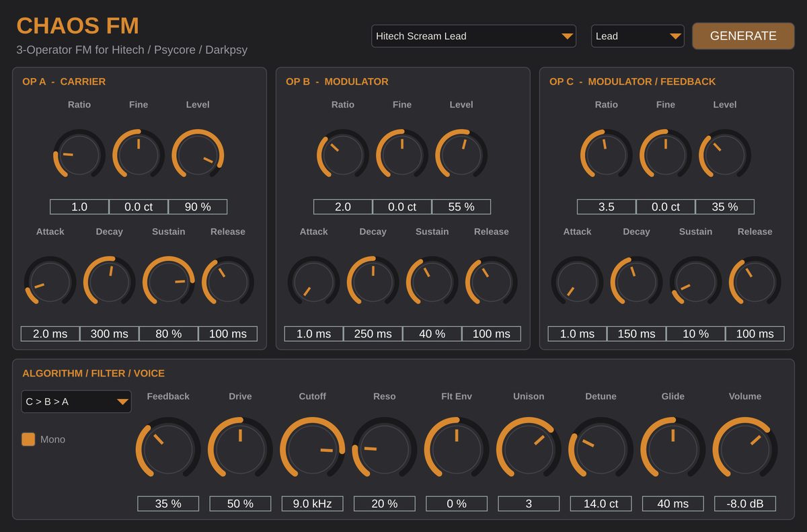Click OP A Ratio value field 1.0

point(79,206)
